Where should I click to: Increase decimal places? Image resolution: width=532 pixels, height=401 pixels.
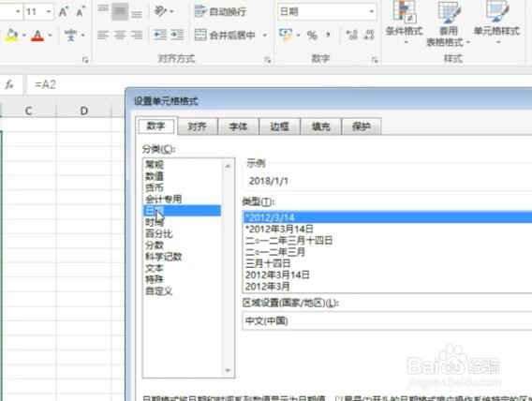click(x=351, y=35)
